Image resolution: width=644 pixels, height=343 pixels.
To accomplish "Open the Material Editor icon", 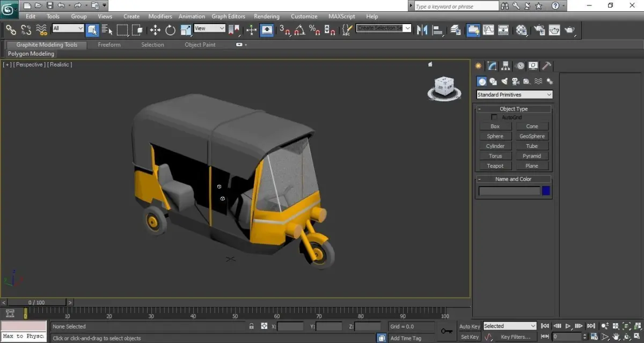I will (522, 30).
